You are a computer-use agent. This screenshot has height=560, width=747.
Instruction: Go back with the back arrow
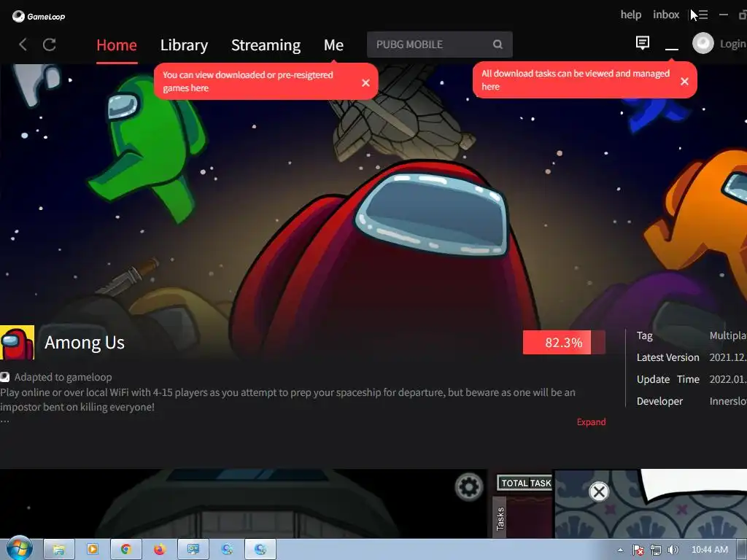coord(23,44)
